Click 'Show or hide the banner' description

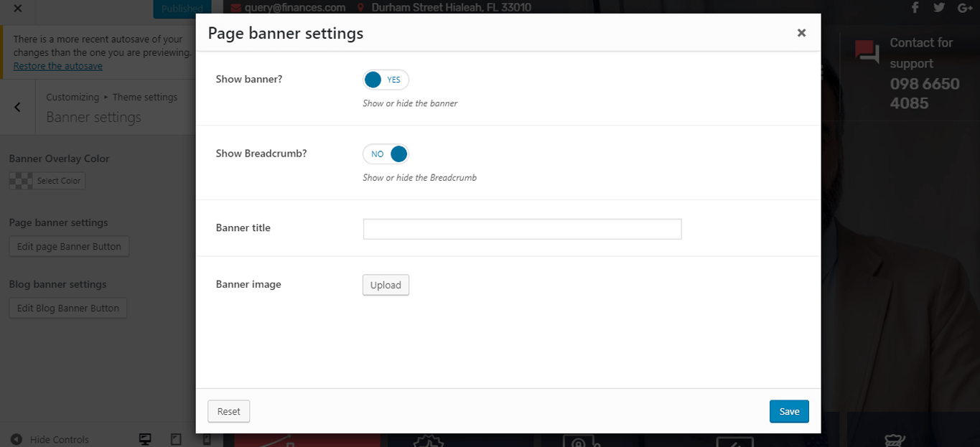[x=410, y=103]
